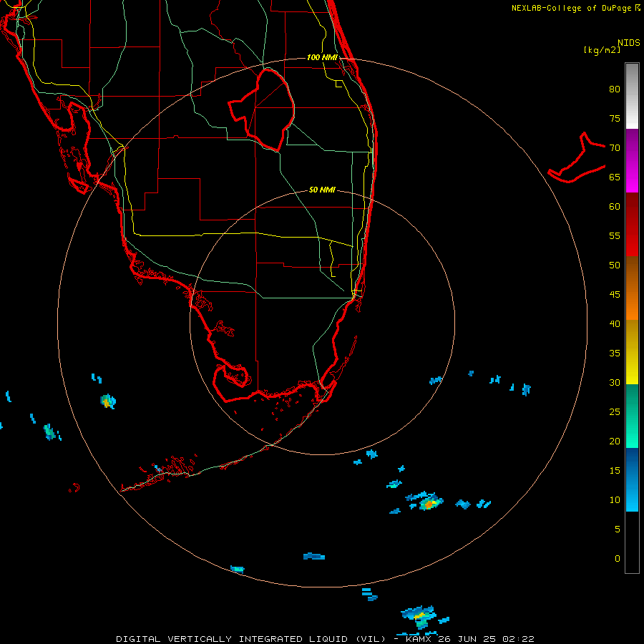This screenshot has height=644, width=644.
Task: Click the '65' value on the color scale
Action: pyautogui.click(x=615, y=177)
